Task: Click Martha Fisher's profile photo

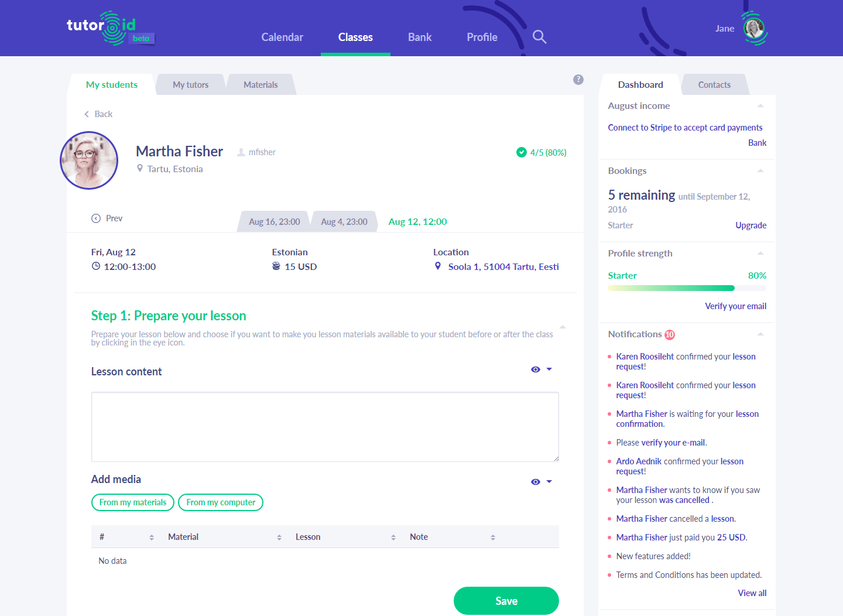Action: pyautogui.click(x=89, y=160)
